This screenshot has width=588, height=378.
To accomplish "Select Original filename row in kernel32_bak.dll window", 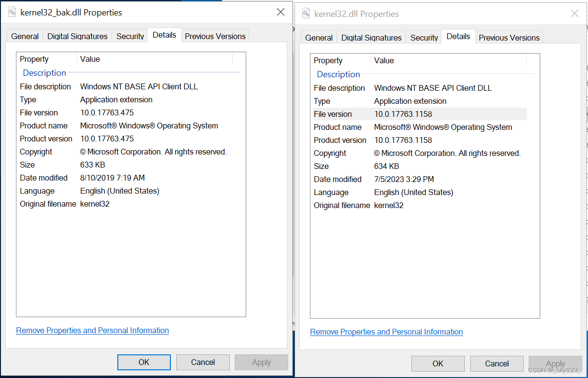I will tap(125, 204).
